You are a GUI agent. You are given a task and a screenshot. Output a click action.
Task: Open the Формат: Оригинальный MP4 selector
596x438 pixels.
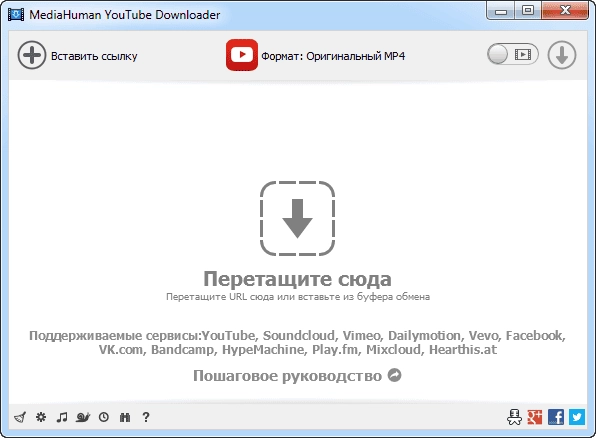coord(333,56)
